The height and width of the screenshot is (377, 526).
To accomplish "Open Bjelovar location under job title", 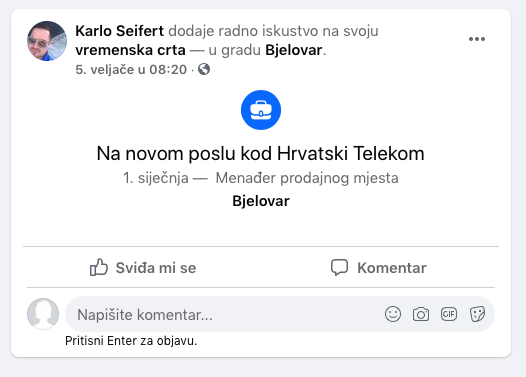I will click(x=261, y=201).
